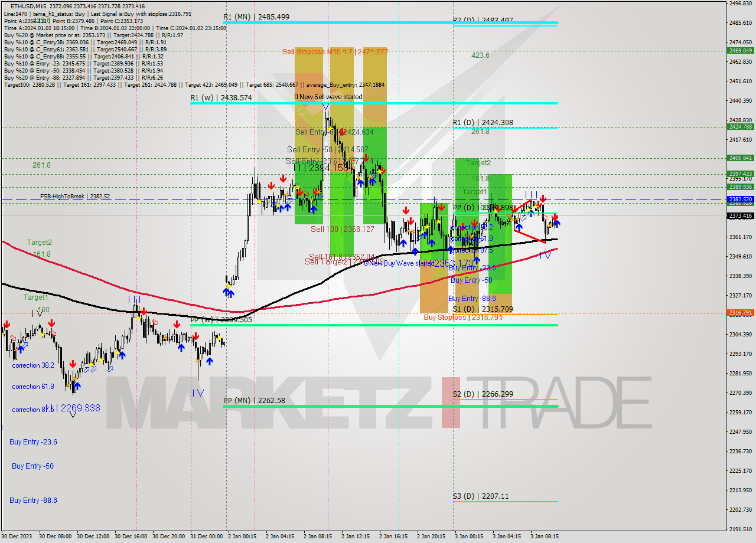Click the green 2406.841 price tag
Image resolution: width=756 pixels, height=543 pixels.
[740, 158]
